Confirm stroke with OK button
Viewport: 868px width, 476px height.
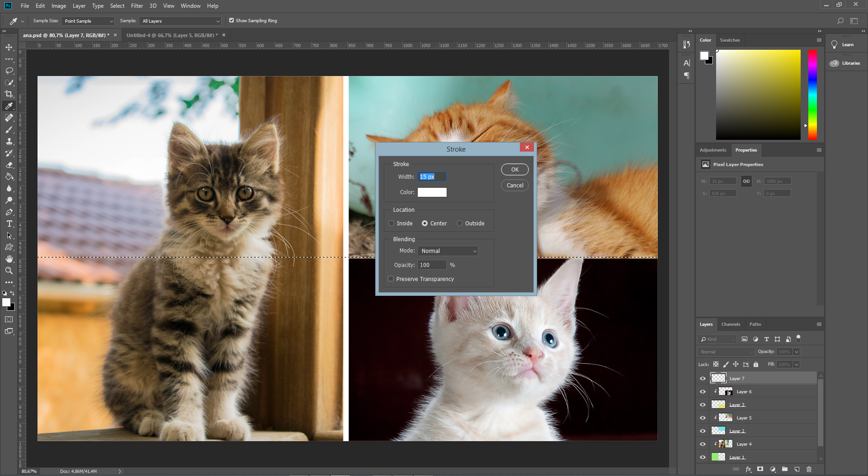515,169
